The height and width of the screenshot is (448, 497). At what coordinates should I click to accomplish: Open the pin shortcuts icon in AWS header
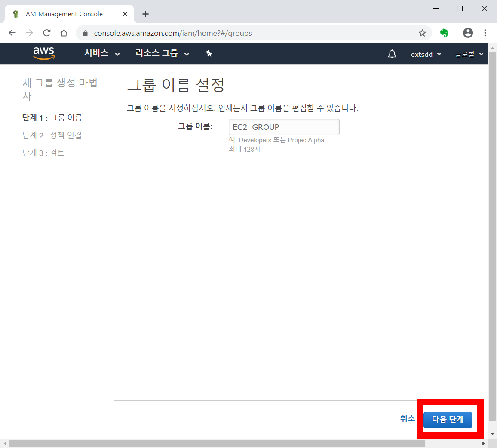(209, 54)
